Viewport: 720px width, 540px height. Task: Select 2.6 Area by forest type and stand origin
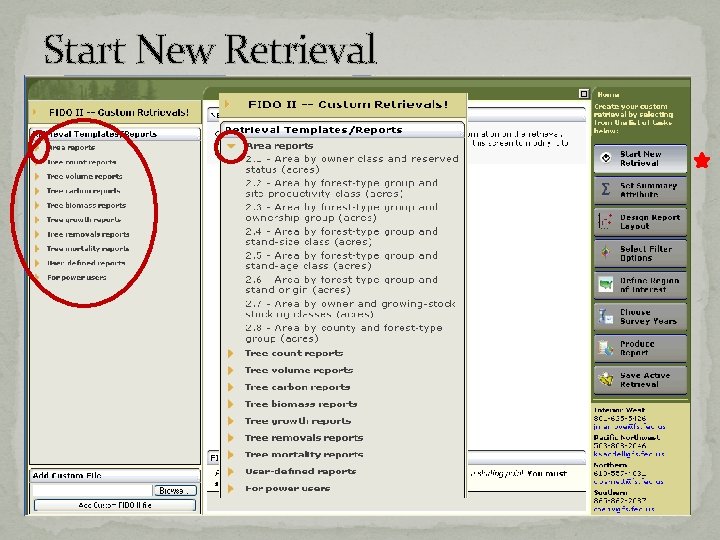tap(342, 285)
